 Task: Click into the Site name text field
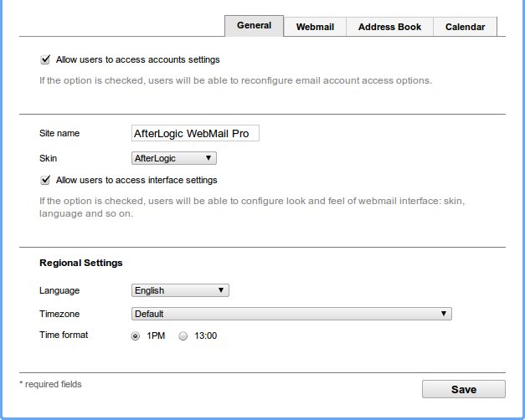195,133
